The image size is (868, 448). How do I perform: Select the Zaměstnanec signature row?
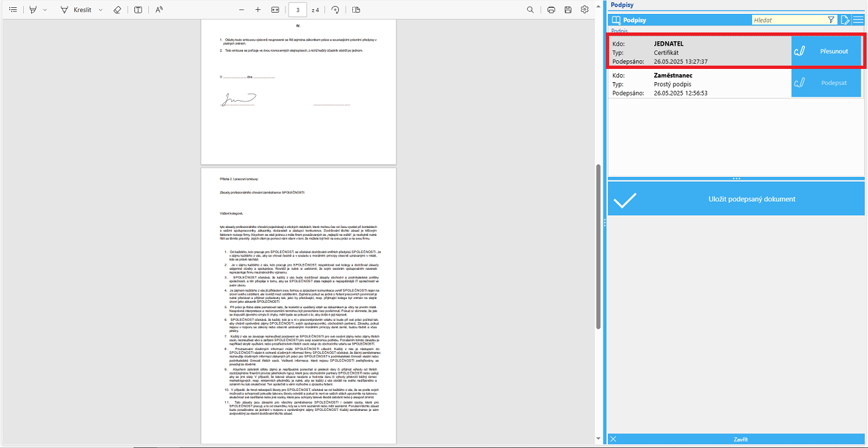click(x=736, y=84)
